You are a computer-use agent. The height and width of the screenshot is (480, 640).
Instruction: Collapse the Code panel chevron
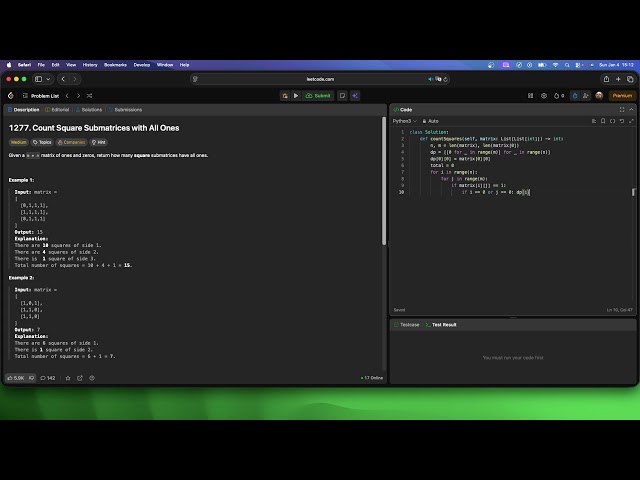click(631, 110)
